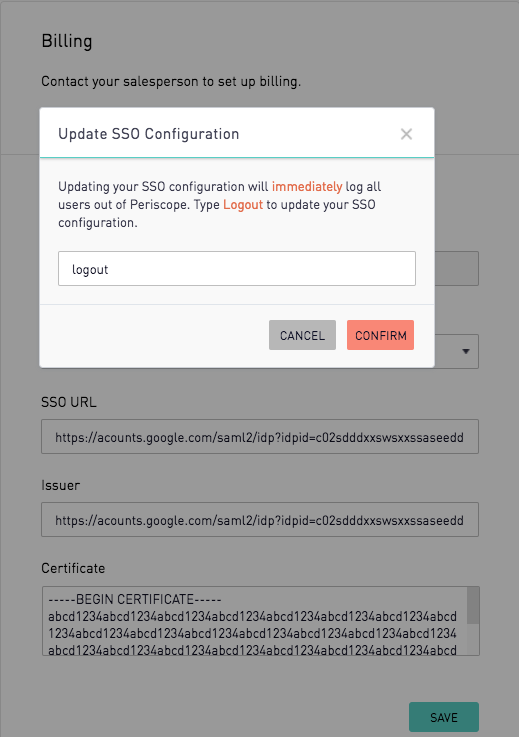Click the Contact your salesperson text
The height and width of the screenshot is (737, 519).
(171, 82)
